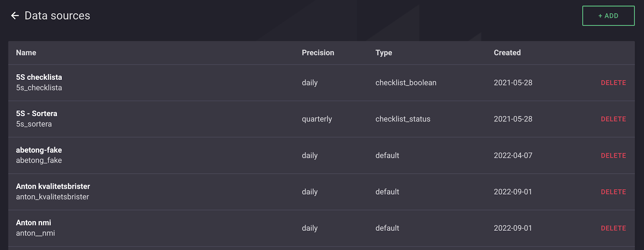The image size is (644, 250).
Task: Sort the table by the Created column
Action: pyautogui.click(x=507, y=53)
